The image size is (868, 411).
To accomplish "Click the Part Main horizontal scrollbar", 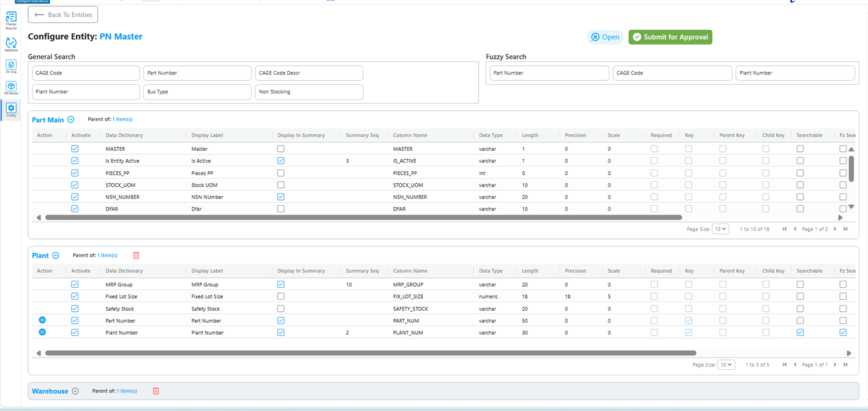I will pos(364,218).
